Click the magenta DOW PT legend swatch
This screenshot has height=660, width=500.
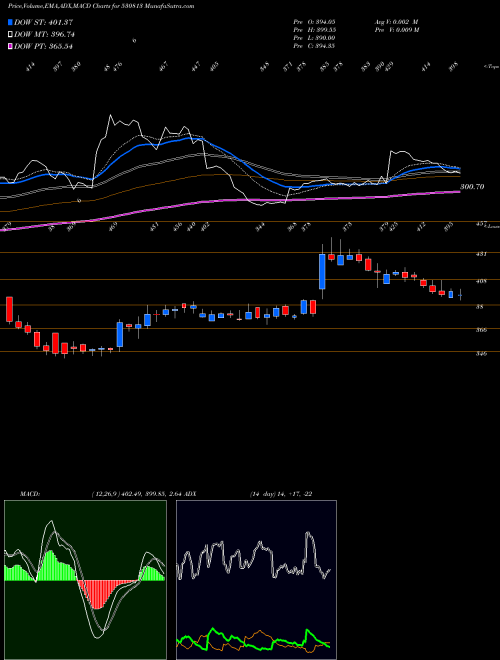tap(10, 46)
